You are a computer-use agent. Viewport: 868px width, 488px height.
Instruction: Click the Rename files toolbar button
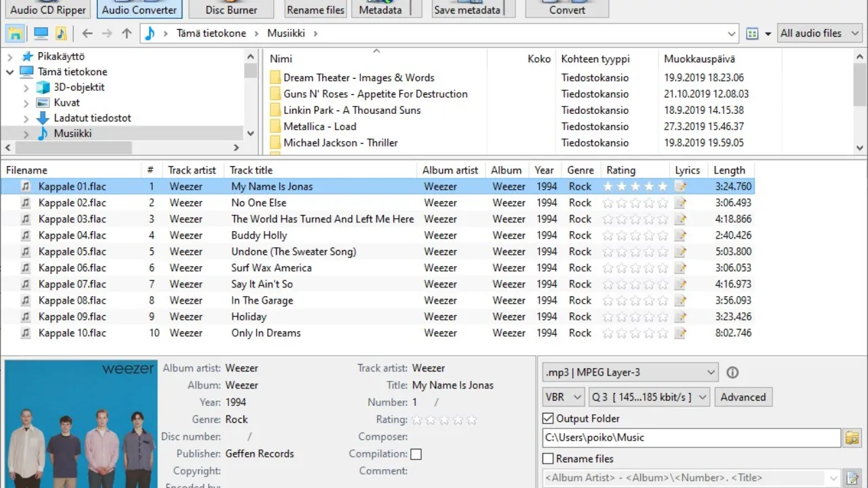click(315, 9)
